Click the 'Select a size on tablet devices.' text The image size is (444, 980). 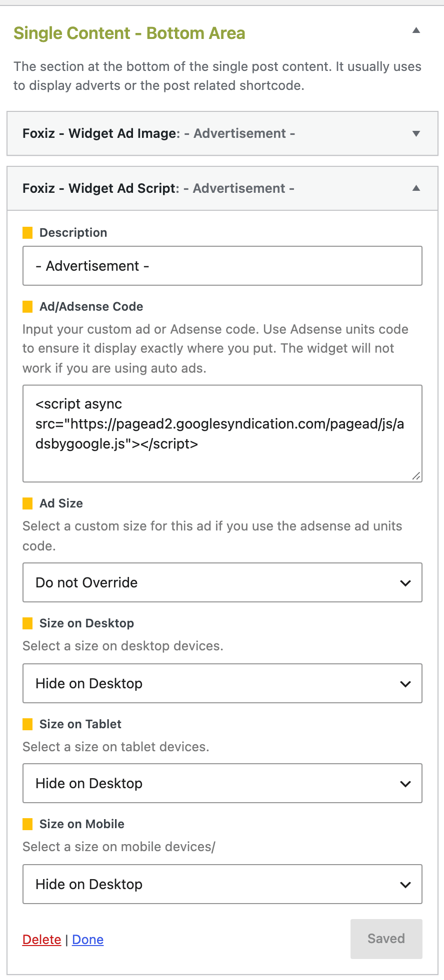click(x=116, y=747)
